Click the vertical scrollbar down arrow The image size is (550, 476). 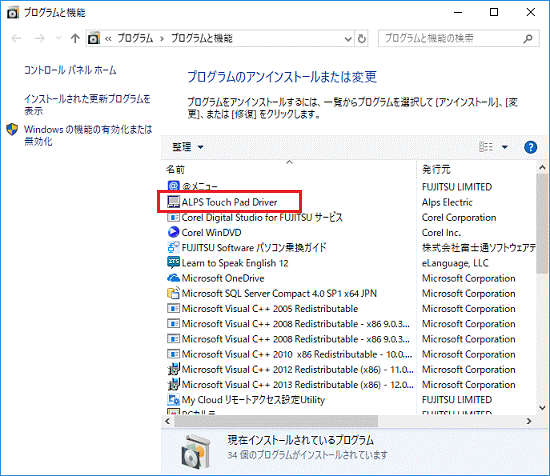(x=542, y=408)
